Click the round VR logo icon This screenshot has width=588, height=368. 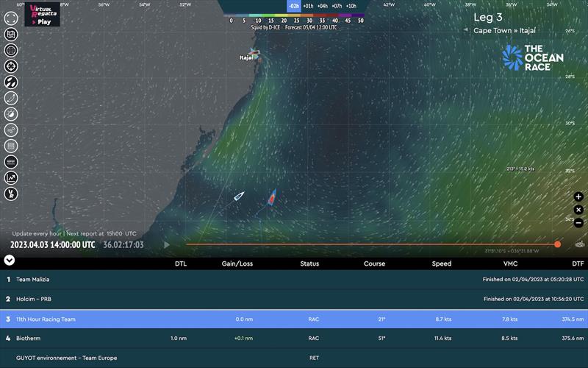[11, 194]
